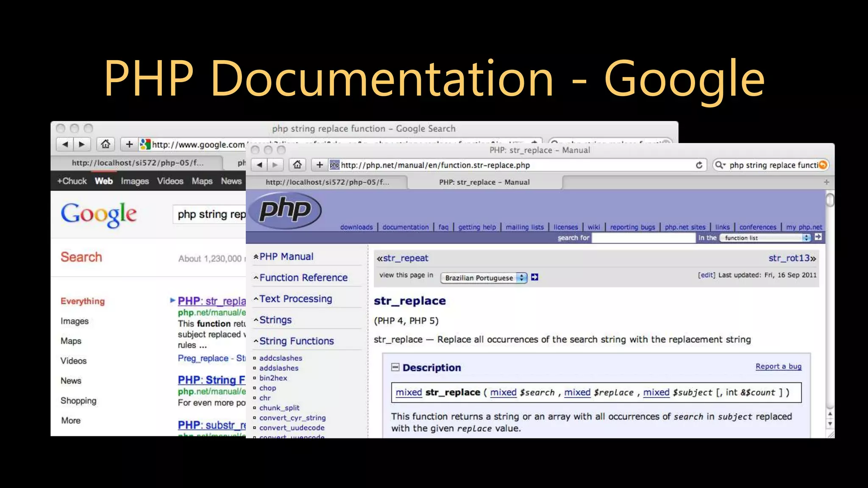Expand the PHP Manual sidebar entry
The image size is (868, 488).
click(x=286, y=257)
